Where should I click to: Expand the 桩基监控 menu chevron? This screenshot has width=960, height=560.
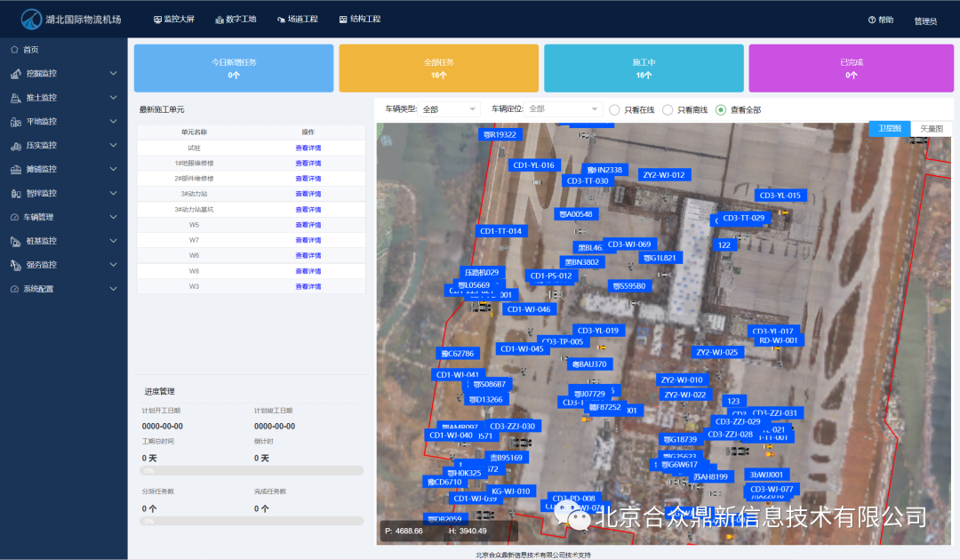click(x=113, y=241)
